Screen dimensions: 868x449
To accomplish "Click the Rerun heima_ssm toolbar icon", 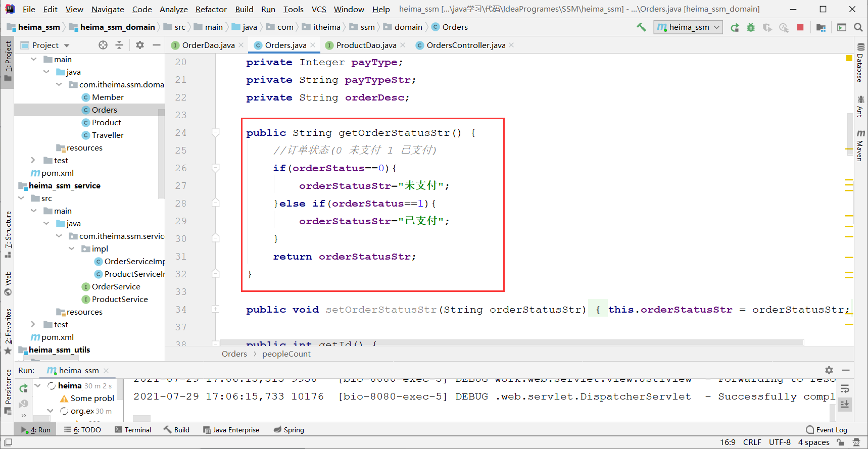I will click(x=735, y=27).
